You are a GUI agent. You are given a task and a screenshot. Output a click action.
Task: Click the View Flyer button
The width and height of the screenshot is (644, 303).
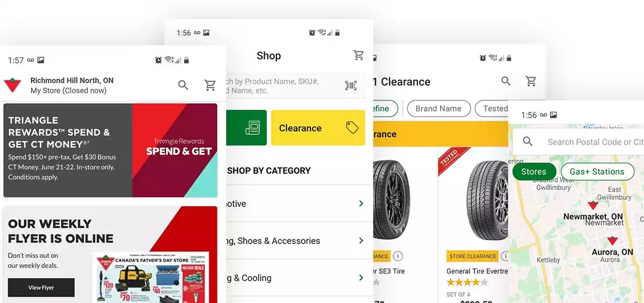[x=41, y=288]
